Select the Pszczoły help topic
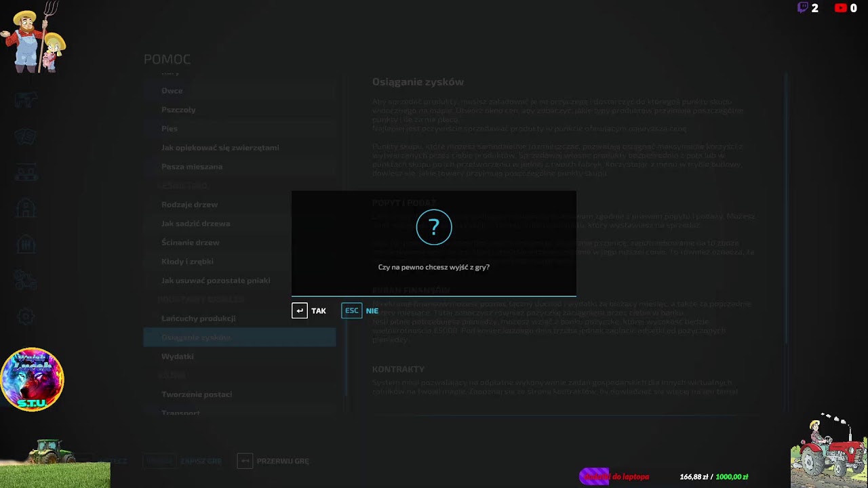 tap(239, 109)
